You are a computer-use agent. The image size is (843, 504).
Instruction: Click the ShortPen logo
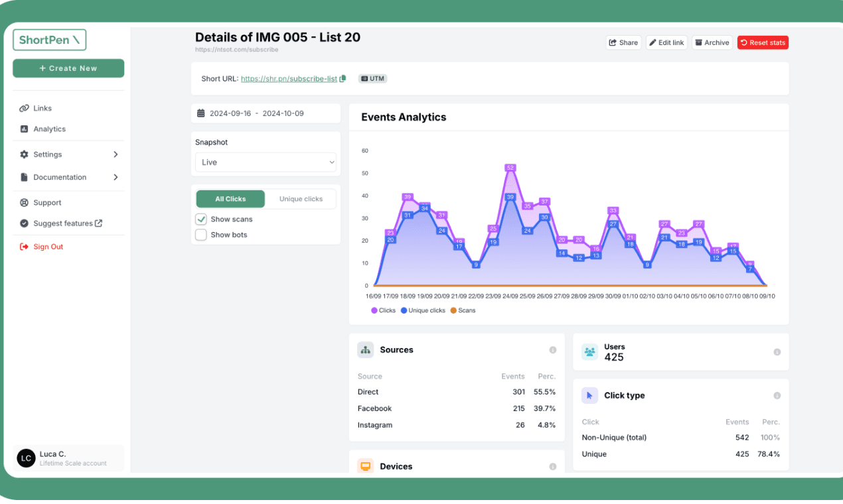click(x=50, y=40)
